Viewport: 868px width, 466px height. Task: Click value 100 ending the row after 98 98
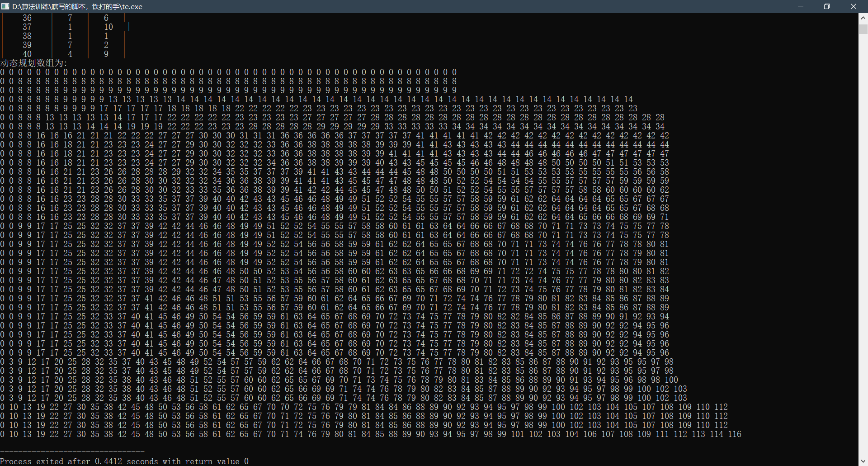671,380
